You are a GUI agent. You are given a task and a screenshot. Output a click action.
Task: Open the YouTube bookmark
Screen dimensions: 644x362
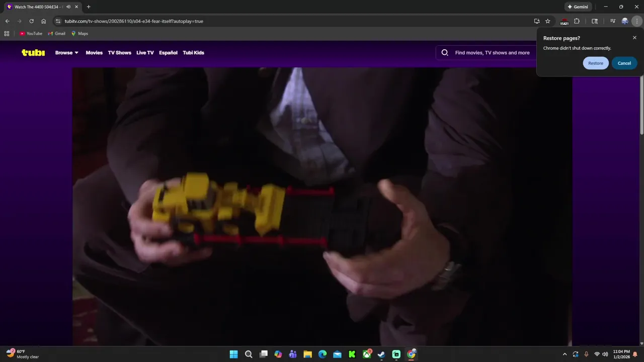[31, 34]
